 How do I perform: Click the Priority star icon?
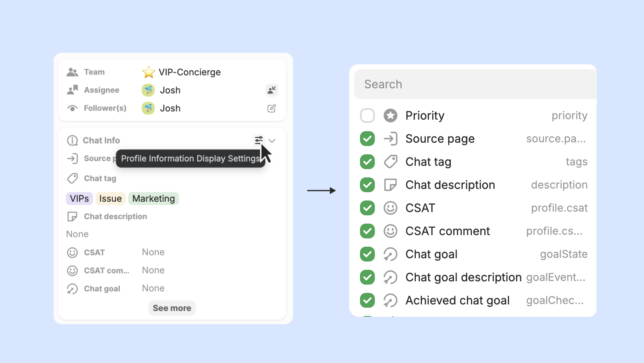coord(391,115)
